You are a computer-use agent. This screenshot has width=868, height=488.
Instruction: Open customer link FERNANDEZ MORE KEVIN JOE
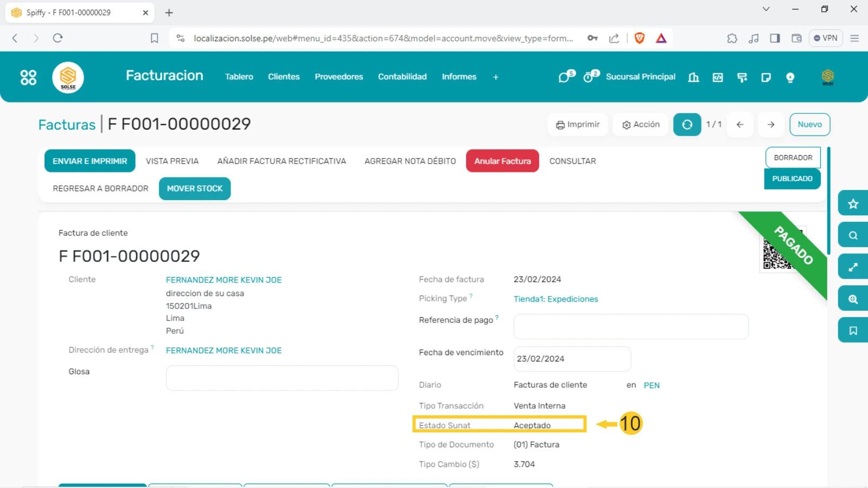tap(224, 280)
